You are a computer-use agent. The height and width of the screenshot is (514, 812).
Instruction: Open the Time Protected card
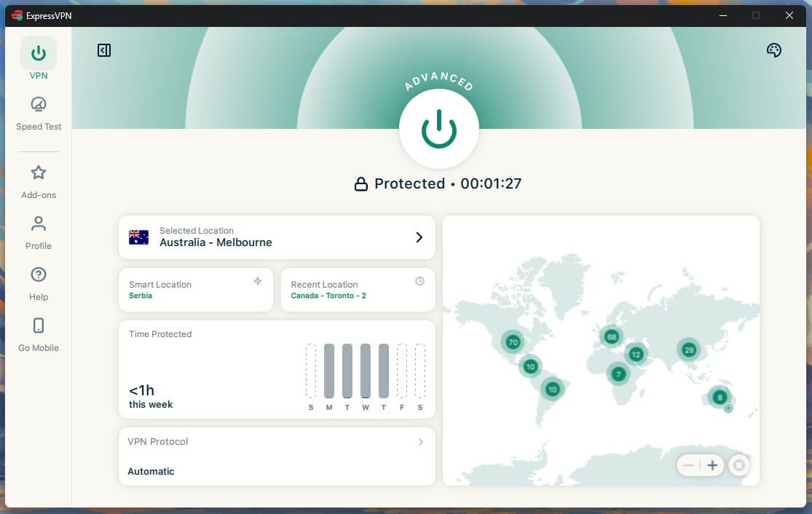[x=277, y=369]
